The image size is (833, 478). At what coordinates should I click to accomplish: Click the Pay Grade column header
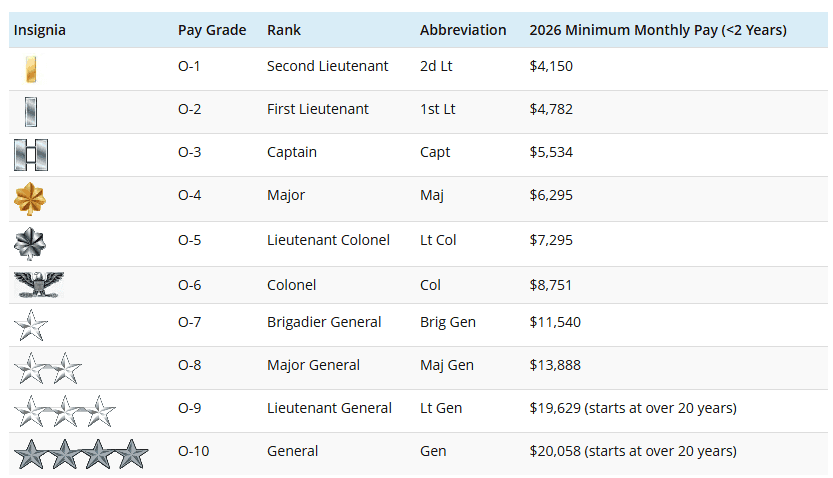[x=212, y=30]
